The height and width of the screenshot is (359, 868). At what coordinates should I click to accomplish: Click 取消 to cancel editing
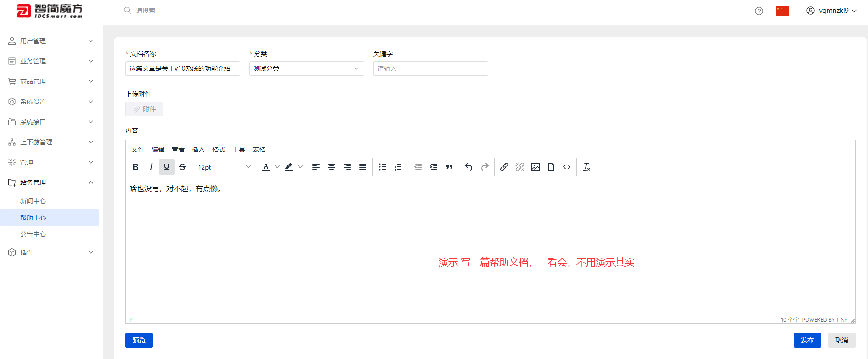pyautogui.click(x=842, y=340)
